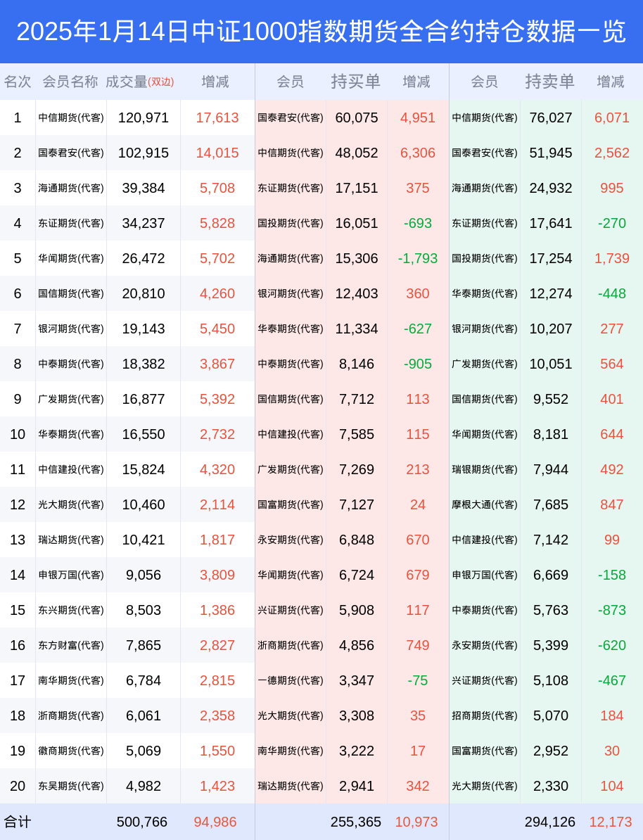643x840 pixels.
Task: Click rank 1 member 中信期货(代客) in volume list
Action: pos(71,118)
